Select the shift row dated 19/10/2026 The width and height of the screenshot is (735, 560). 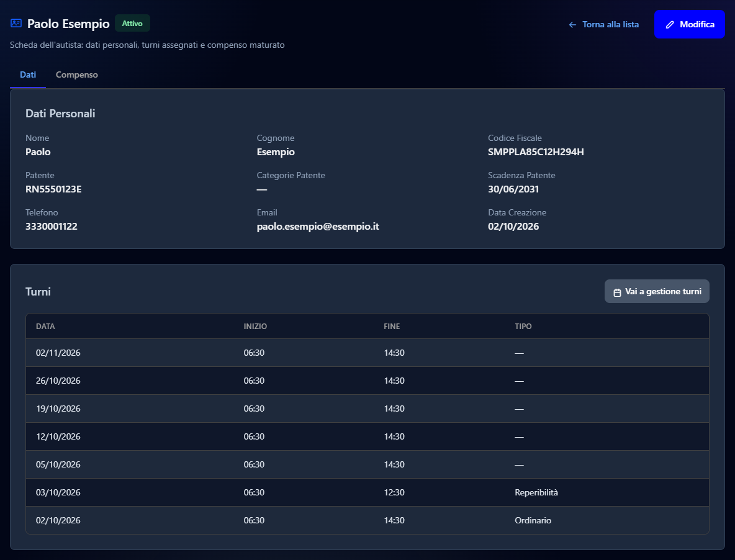coord(367,409)
